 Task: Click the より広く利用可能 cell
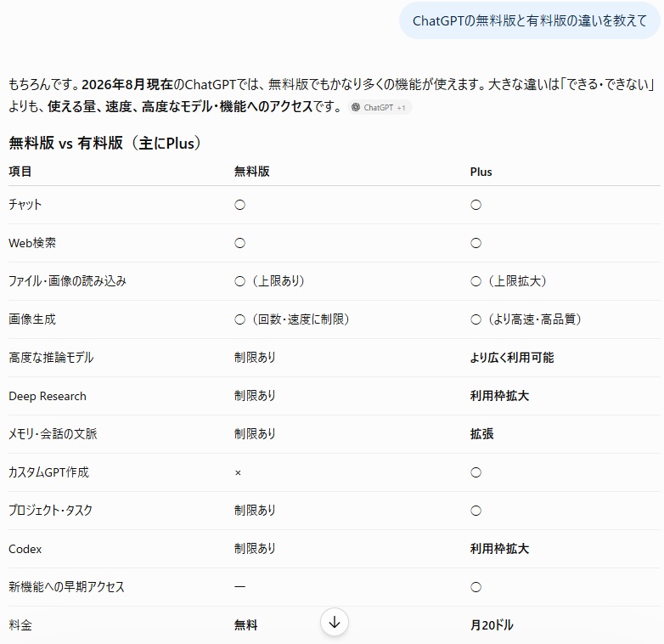512,358
